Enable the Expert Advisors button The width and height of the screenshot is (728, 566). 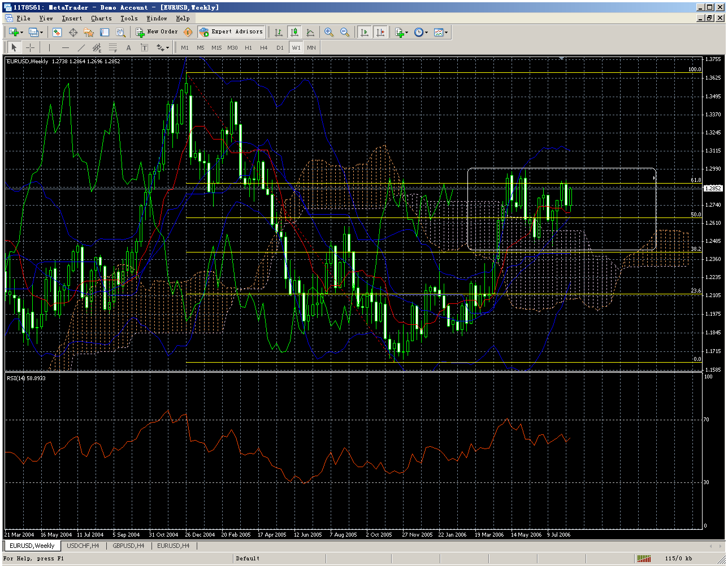pos(232,32)
